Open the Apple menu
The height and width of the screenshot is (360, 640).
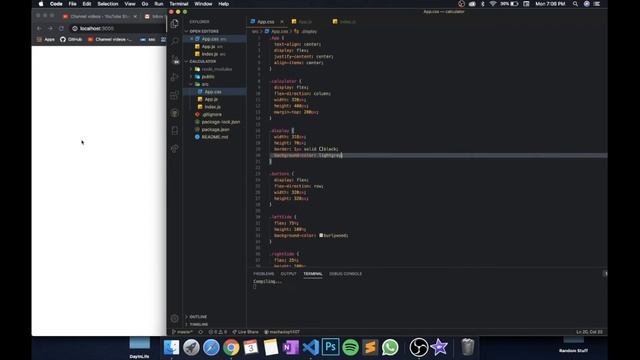tap(41, 4)
